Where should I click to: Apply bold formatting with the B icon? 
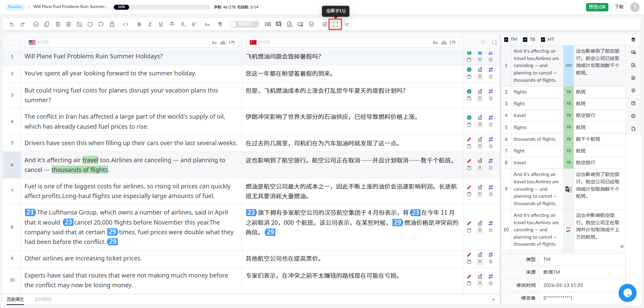click(x=139, y=24)
